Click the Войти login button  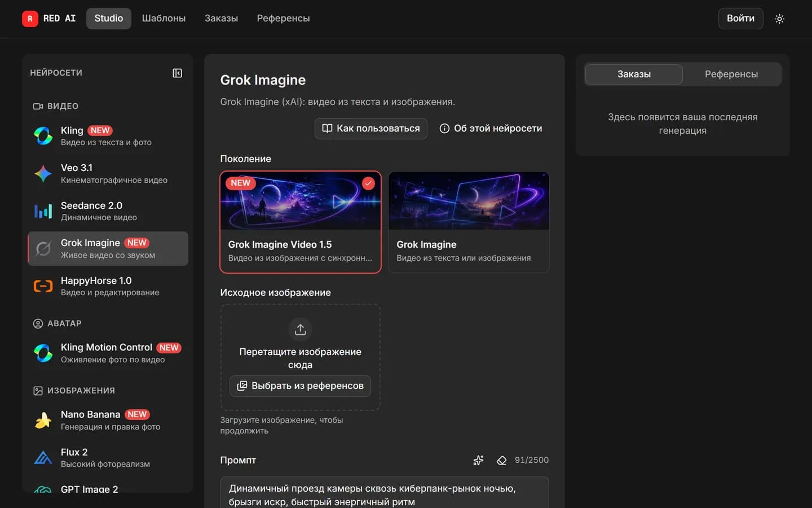point(740,19)
